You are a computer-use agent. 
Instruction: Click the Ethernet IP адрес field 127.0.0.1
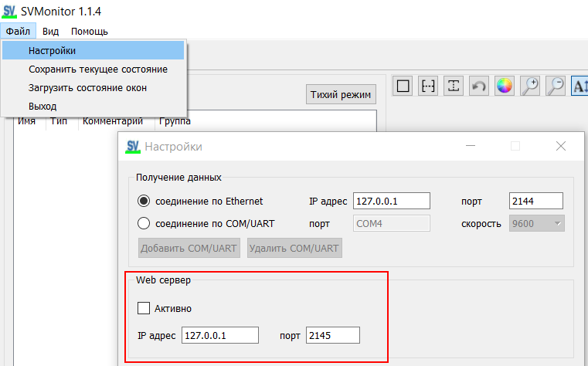pos(392,202)
